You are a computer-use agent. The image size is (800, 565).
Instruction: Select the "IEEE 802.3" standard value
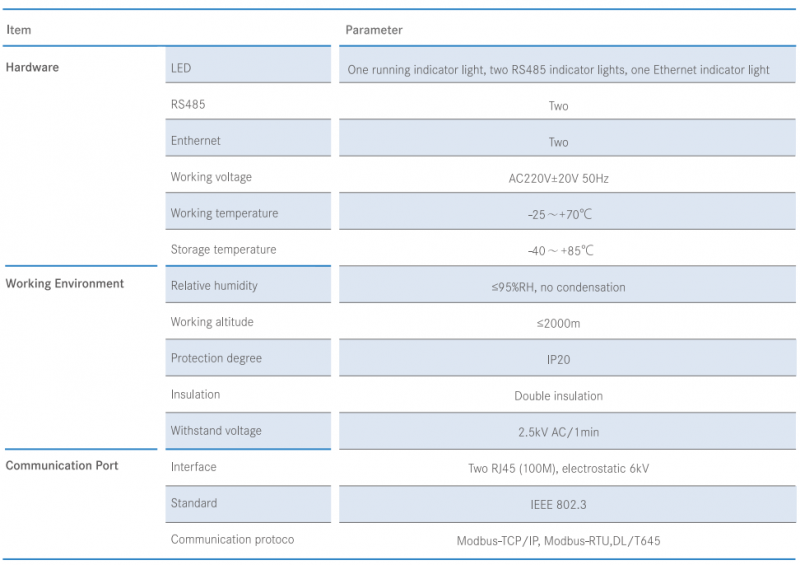[558, 504]
